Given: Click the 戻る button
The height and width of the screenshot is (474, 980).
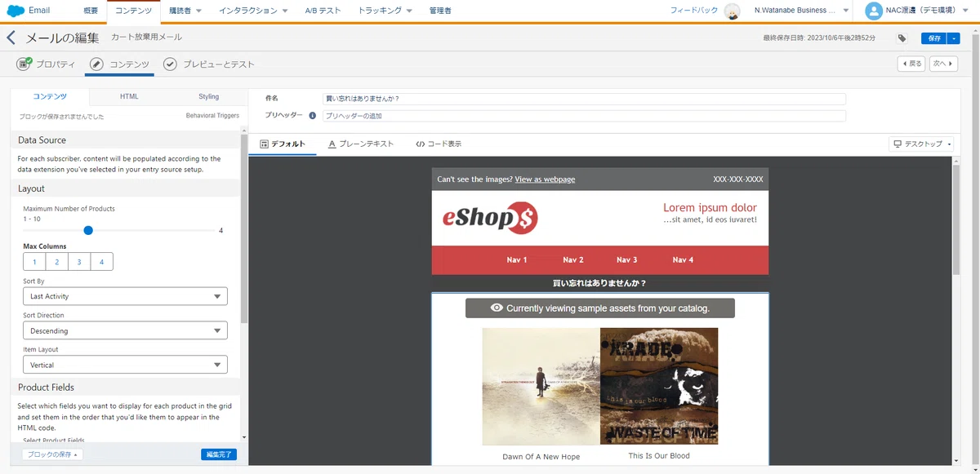Looking at the screenshot, I should [911, 64].
